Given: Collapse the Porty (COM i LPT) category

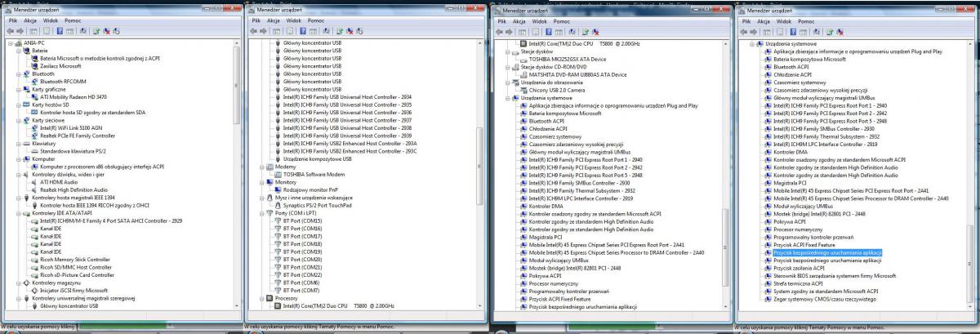Looking at the screenshot, I should point(261,212).
